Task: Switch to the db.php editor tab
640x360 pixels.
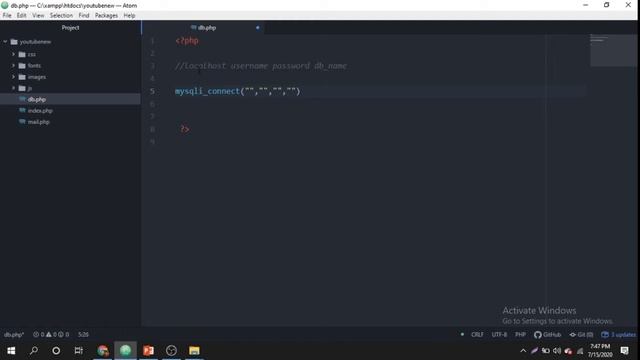Action: click(203, 28)
